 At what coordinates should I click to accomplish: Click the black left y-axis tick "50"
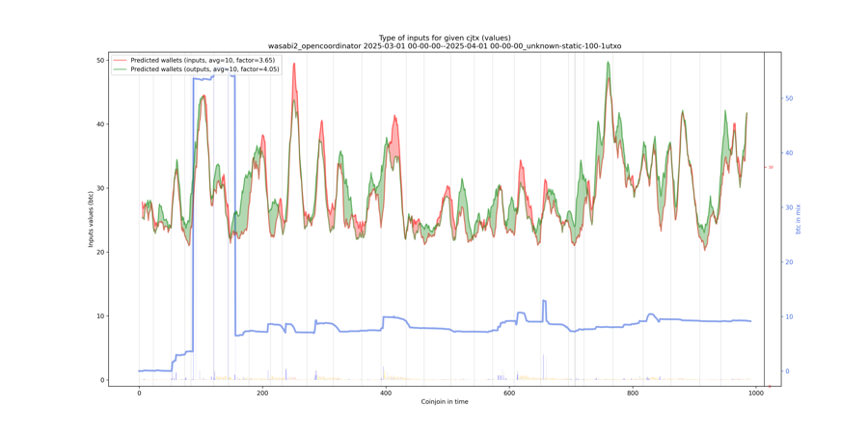coord(101,60)
